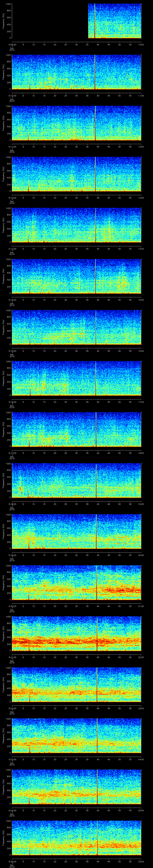The width and height of the screenshot is (153, 868).
Task: Click the 5:13:00 time axis label
Action: pos(12,249)
